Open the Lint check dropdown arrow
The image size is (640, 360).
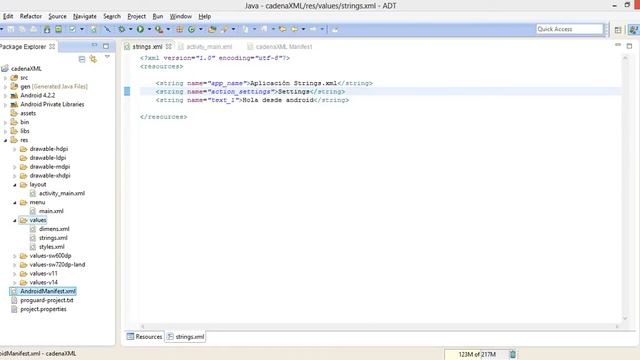tap(82, 29)
